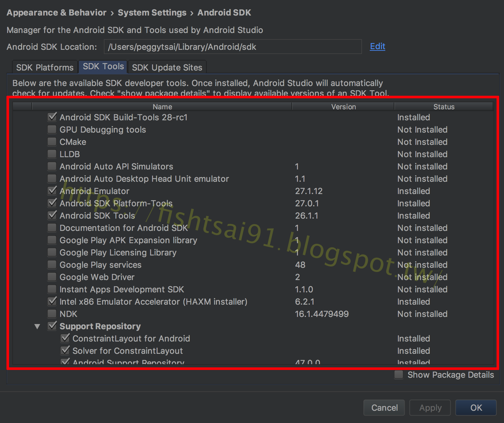The width and height of the screenshot is (504, 423).
Task: Click Appearance & Behavior breadcrumb
Action: point(57,13)
